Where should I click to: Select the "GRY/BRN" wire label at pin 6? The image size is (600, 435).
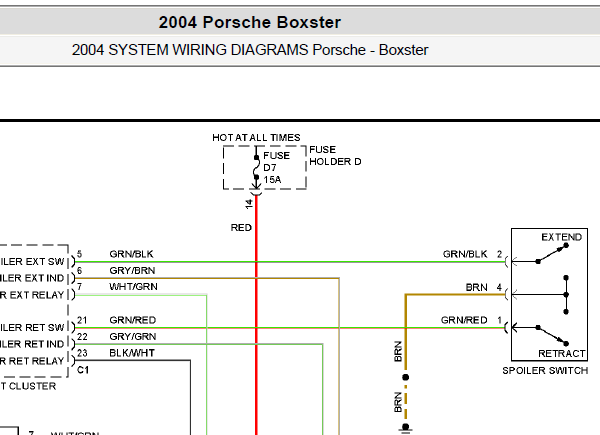click(x=132, y=270)
